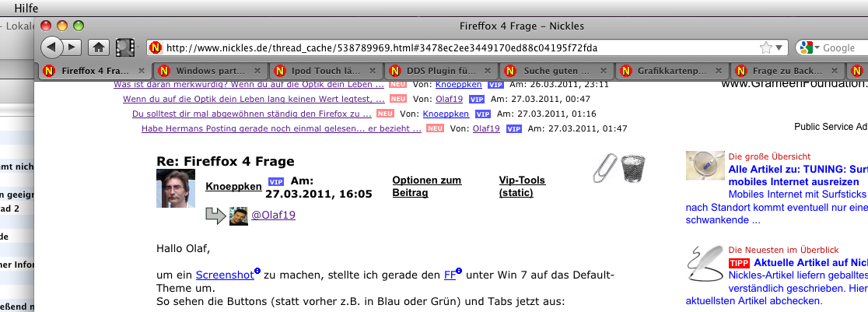The height and width of the screenshot is (312, 868).
Task: Open 'Optionen zum Beitrag' link
Action: (x=427, y=186)
